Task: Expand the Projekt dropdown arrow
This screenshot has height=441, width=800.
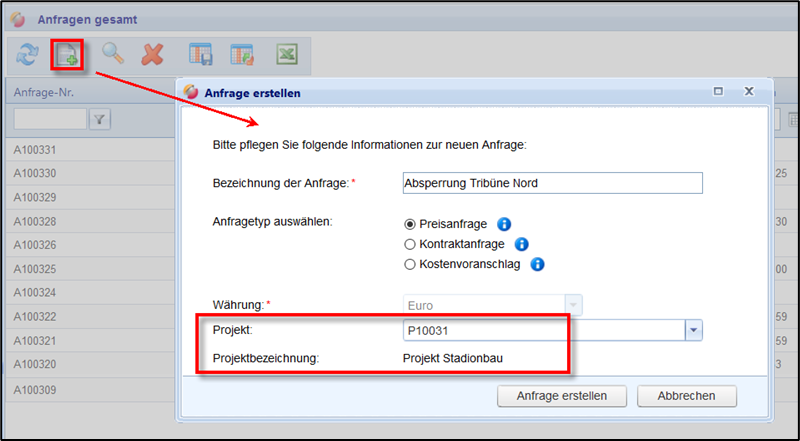Action: click(694, 330)
